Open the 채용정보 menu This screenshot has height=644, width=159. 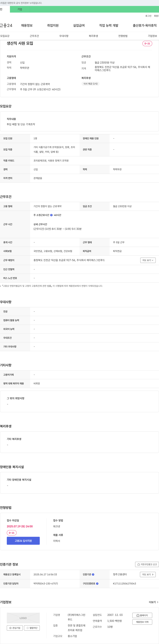tap(27, 25)
